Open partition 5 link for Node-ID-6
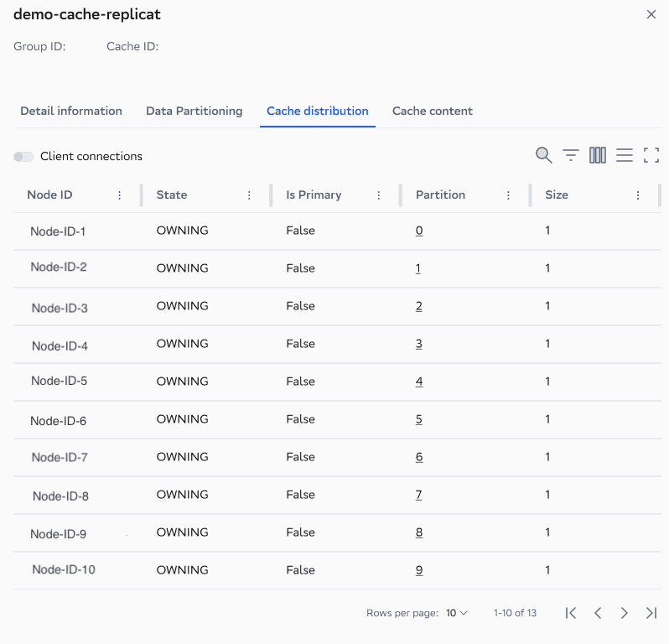Image resolution: width=669 pixels, height=644 pixels. pyautogui.click(x=419, y=419)
